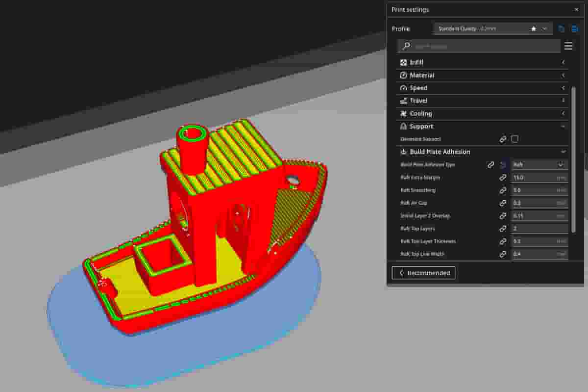Click the Material category icon
Screen dimensions: 588x392
pos(403,75)
